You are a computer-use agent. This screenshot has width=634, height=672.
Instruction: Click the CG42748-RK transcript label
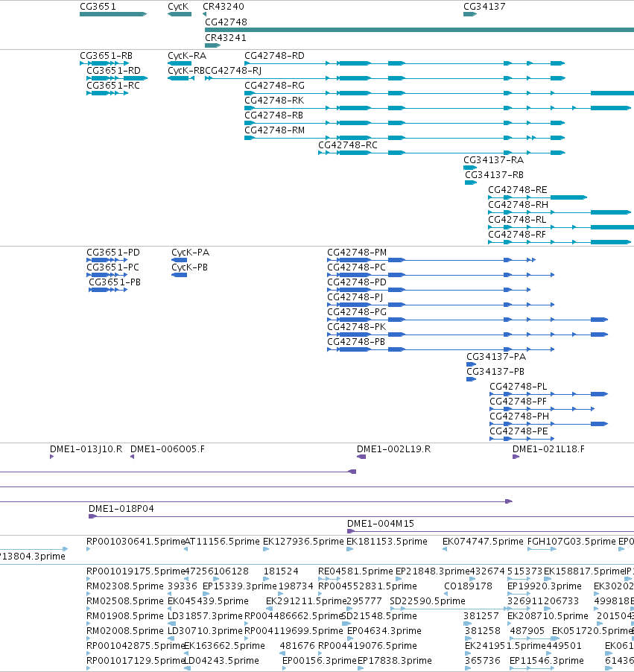[274, 101]
